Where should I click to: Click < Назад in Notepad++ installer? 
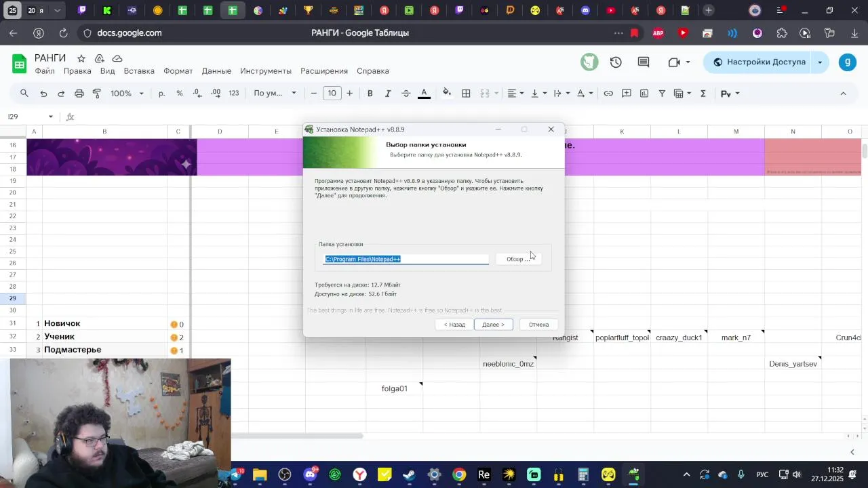[454, 325]
